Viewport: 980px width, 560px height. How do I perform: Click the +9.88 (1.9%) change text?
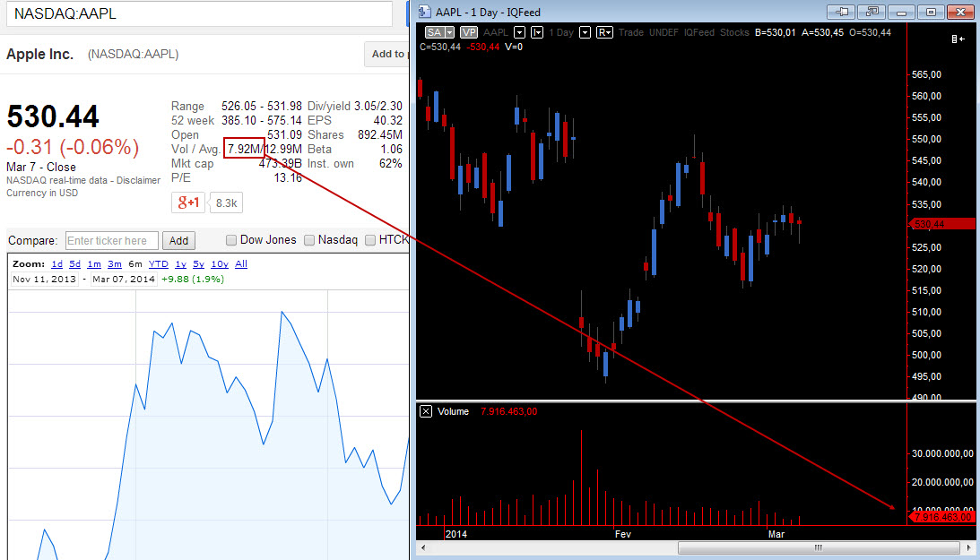point(193,279)
